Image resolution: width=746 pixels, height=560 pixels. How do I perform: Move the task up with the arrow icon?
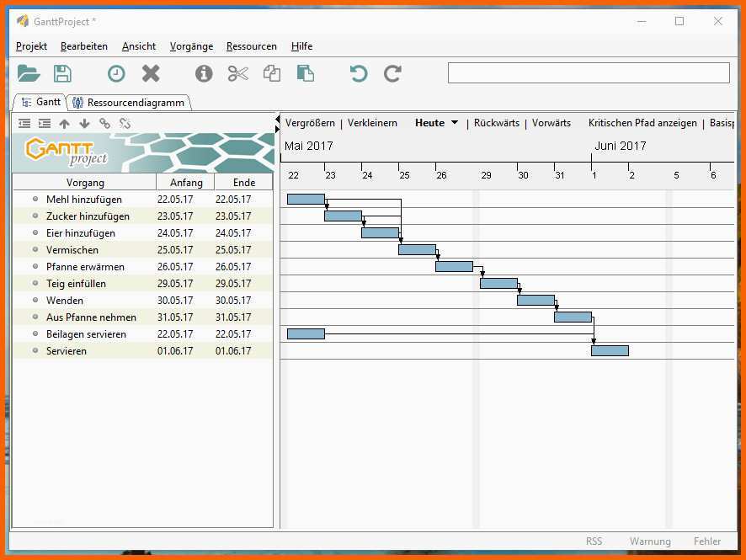pos(64,124)
